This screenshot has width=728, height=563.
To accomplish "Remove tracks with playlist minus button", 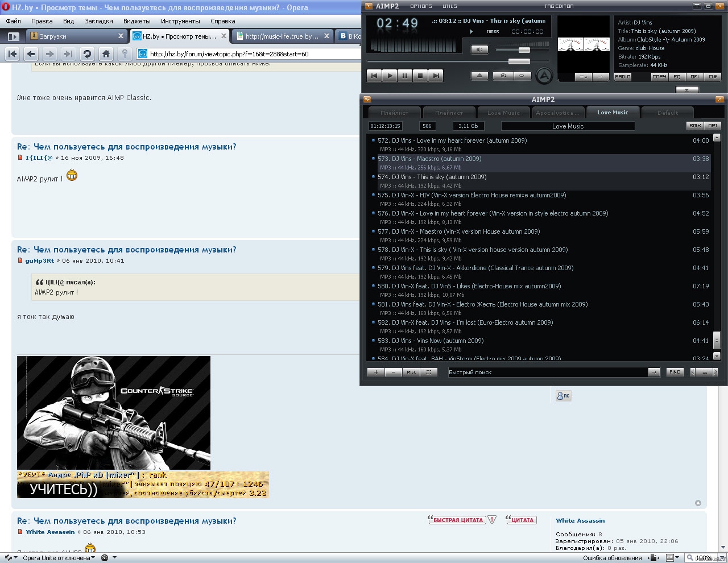I will (393, 372).
